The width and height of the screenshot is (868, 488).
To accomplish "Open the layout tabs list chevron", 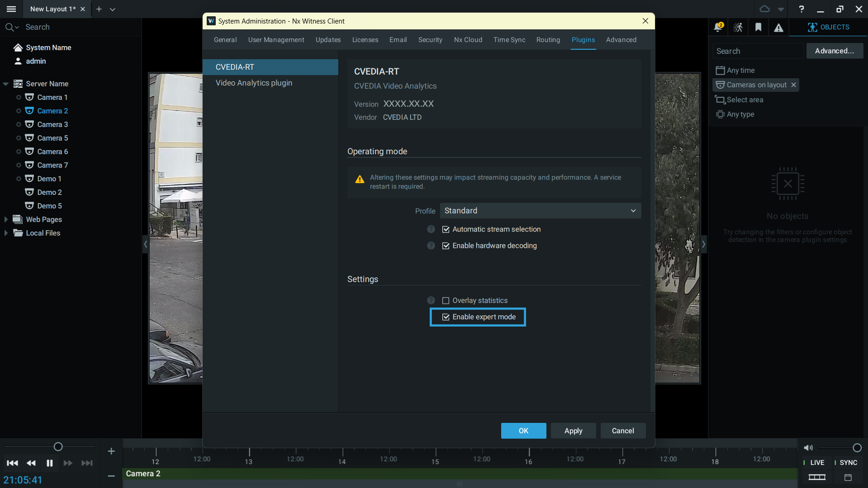I will point(113,9).
